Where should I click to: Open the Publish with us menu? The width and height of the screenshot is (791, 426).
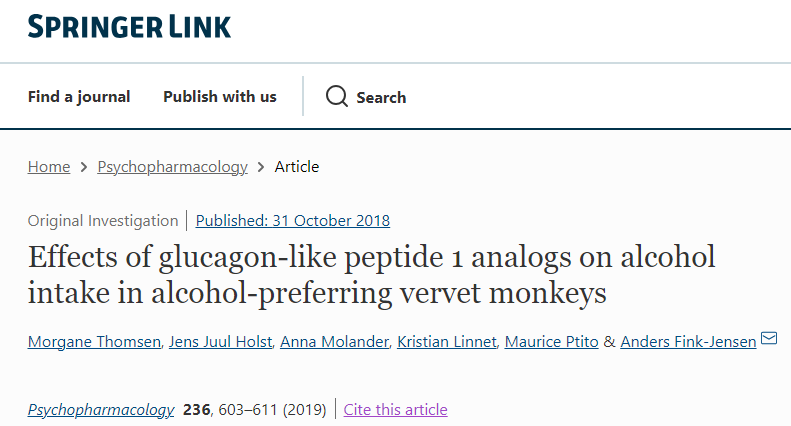click(x=220, y=97)
